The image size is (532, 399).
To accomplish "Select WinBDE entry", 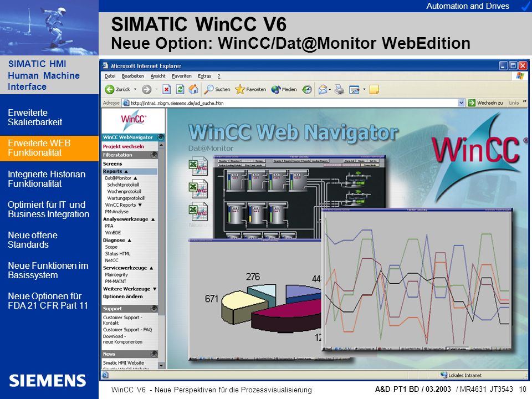I will coord(113,232).
